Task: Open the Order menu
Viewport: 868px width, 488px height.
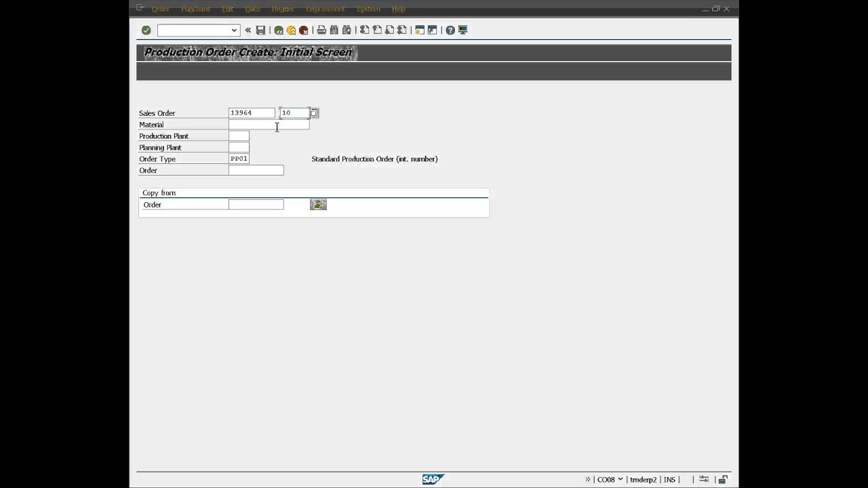Action: [161, 9]
